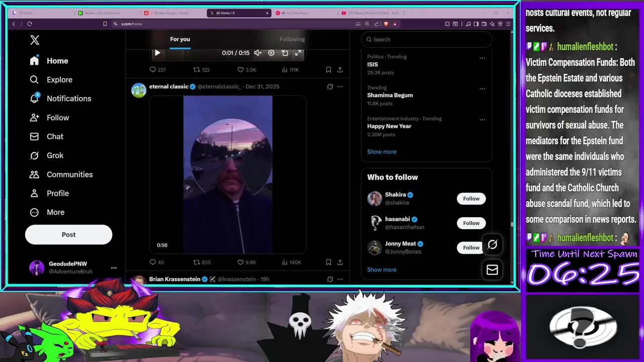Follow hasanabi
Viewport: 644px width, 362px height.
click(471, 223)
